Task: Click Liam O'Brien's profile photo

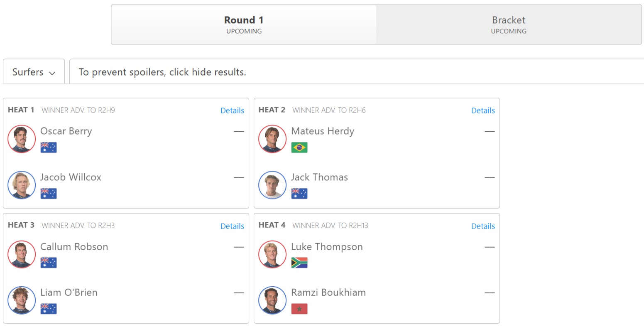Action: 22,300
